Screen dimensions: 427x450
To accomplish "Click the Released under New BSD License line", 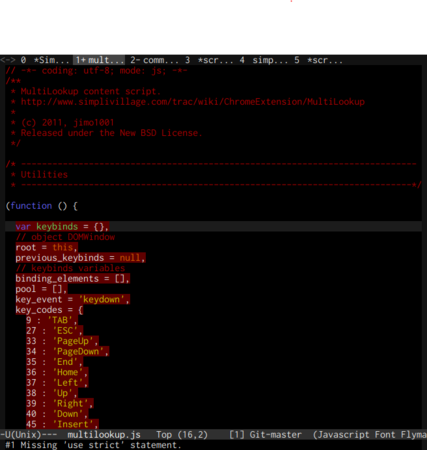I will [106, 133].
